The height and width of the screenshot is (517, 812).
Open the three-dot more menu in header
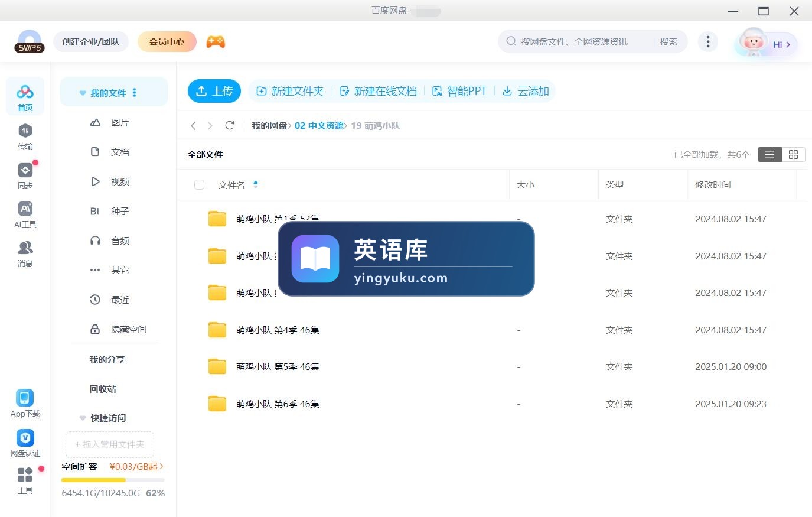[707, 41]
